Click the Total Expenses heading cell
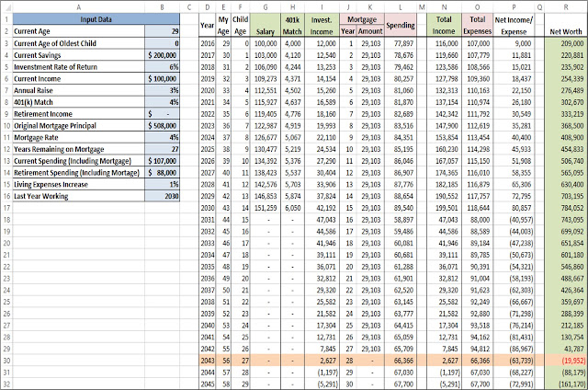 [478, 25]
